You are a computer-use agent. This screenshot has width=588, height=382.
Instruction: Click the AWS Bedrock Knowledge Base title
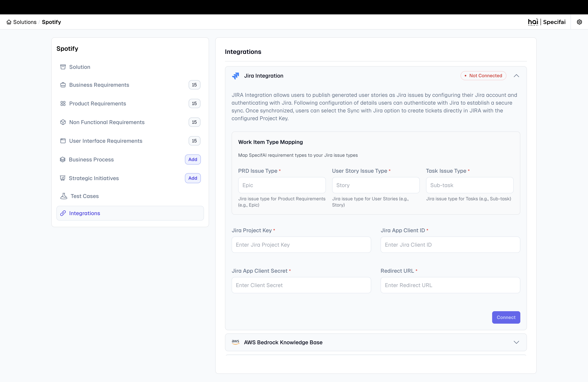283,342
